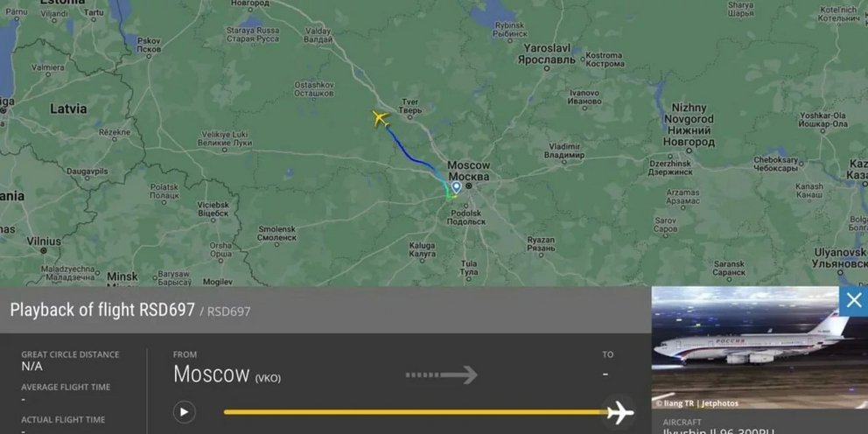
Task: Click the Yaroslavl city marker on map
Action: [x=546, y=68]
